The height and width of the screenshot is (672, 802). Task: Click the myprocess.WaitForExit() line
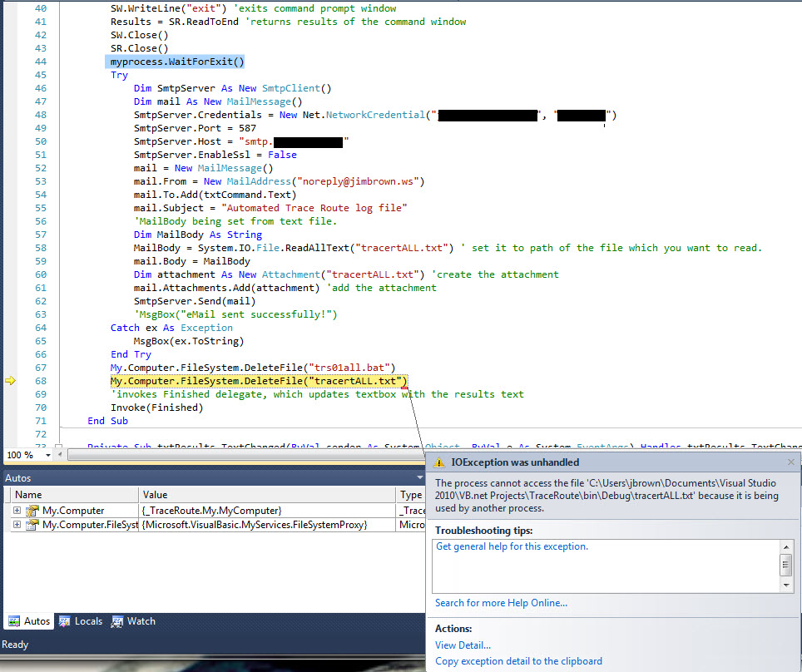point(177,62)
